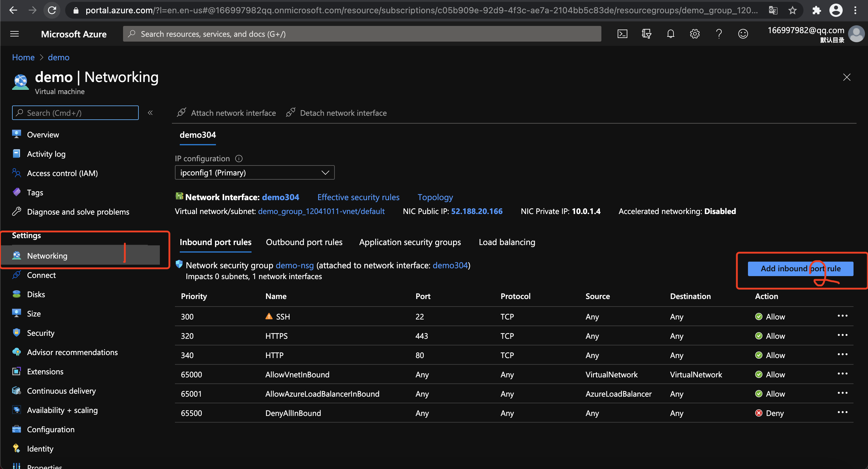Bookmark this page with star icon
The height and width of the screenshot is (469, 868).
pyautogui.click(x=793, y=11)
